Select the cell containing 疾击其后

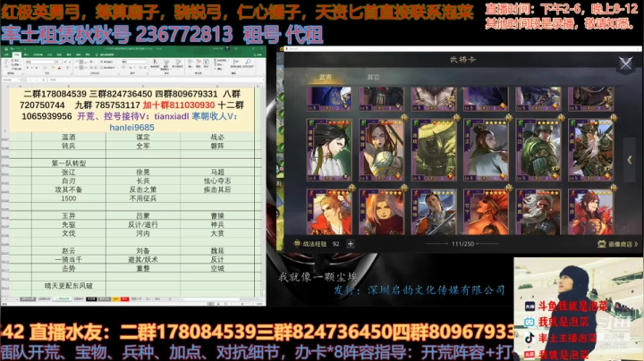(216, 189)
